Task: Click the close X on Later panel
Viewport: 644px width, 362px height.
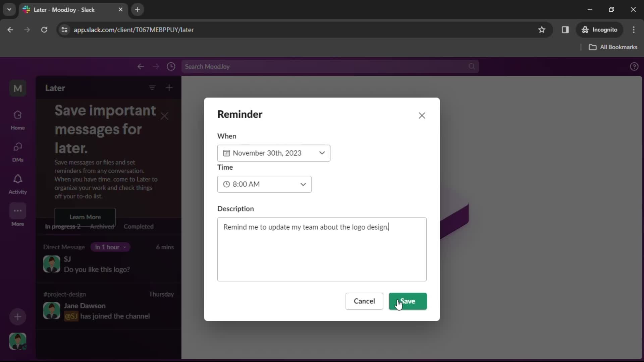Action: coord(165,116)
